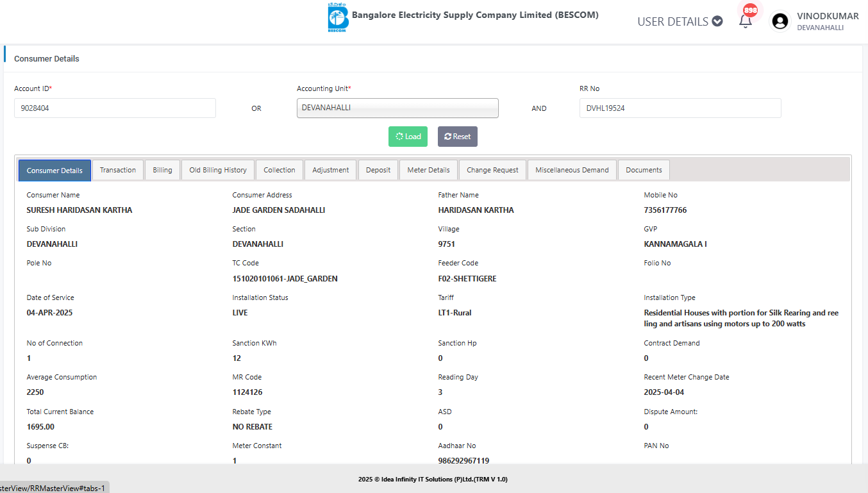Switch to the Collection tab
Screen dimensions: 868x493
click(280, 170)
